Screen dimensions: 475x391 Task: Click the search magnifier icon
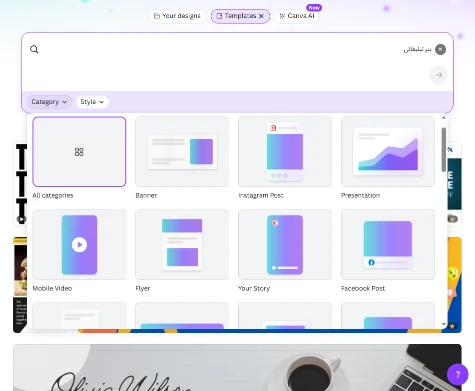point(34,49)
